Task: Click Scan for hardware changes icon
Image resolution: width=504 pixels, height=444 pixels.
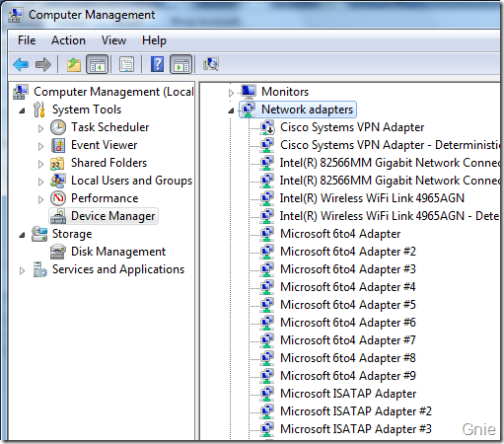Action: coord(211,64)
